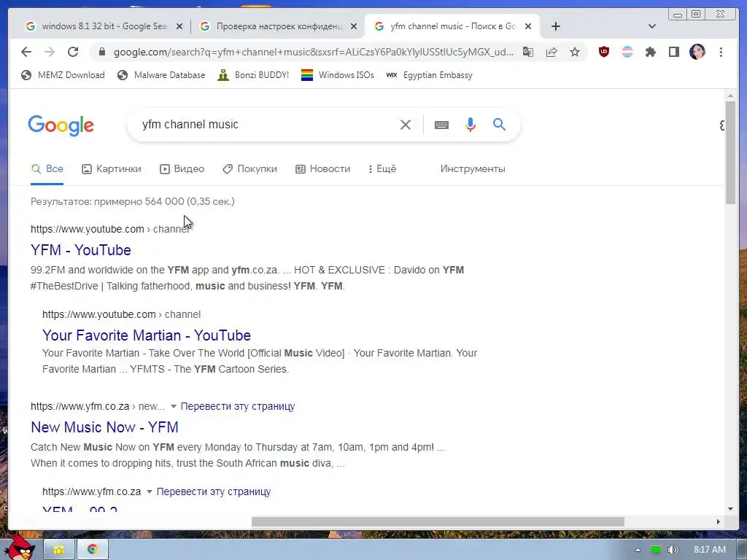Open the Angry Birds start button
Viewport: 747px width, 560px height.
click(20, 548)
